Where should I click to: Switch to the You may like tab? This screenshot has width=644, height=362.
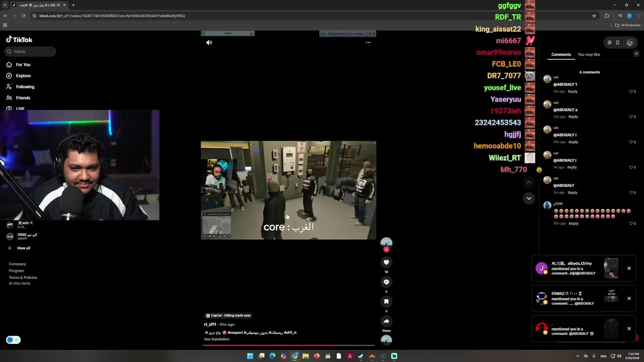pos(589,54)
